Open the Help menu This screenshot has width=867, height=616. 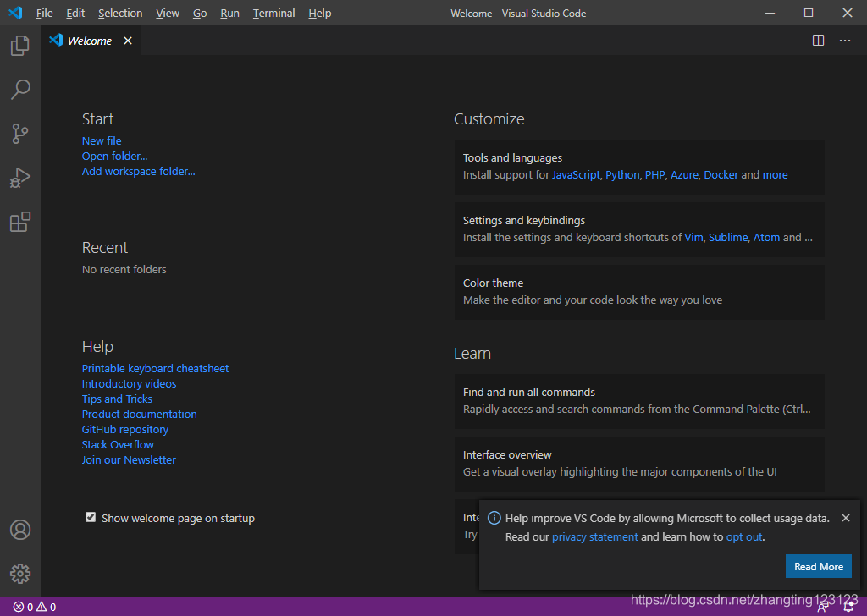tap(319, 13)
